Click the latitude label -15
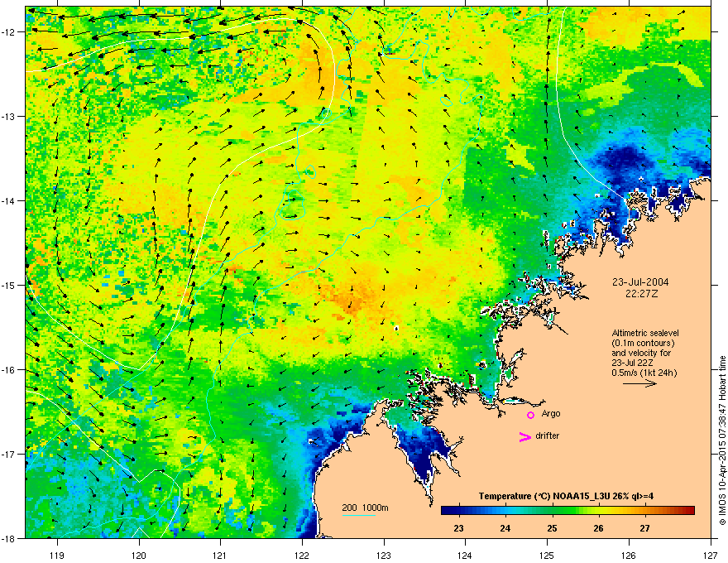This screenshot has width=728, height=563. click(x=9, y=285)
